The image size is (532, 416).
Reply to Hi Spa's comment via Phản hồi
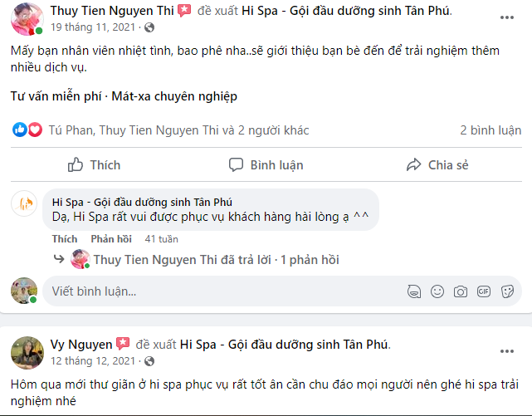coord(111,239)
